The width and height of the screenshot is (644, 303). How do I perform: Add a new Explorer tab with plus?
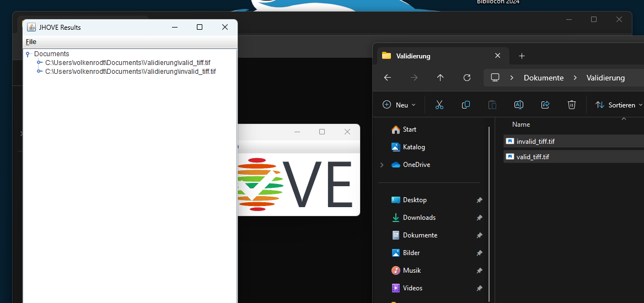[522, 56]
